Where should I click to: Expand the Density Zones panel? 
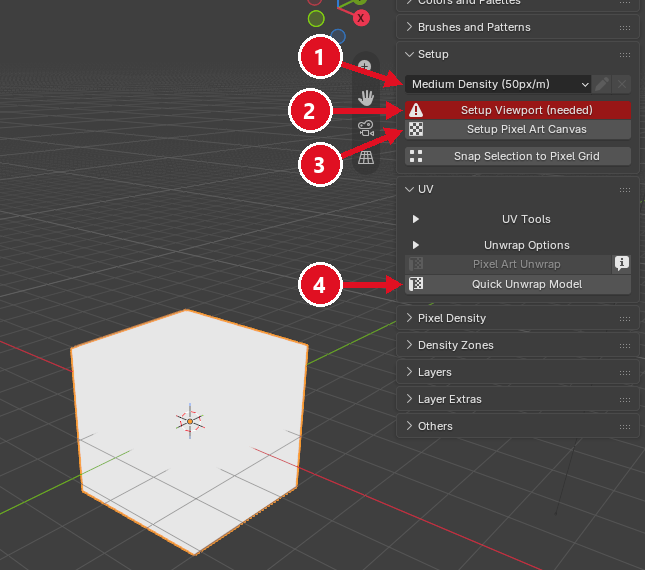tap(409, 345)
